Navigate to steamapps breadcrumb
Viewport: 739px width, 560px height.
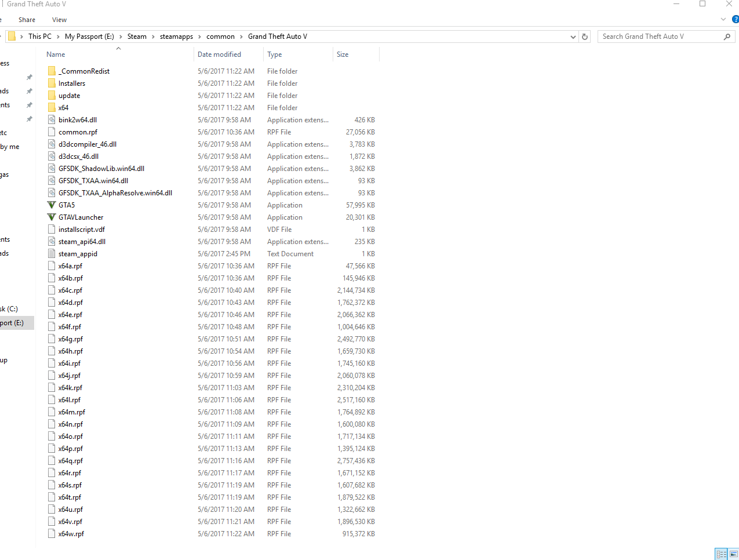click(x=176, y=37)
